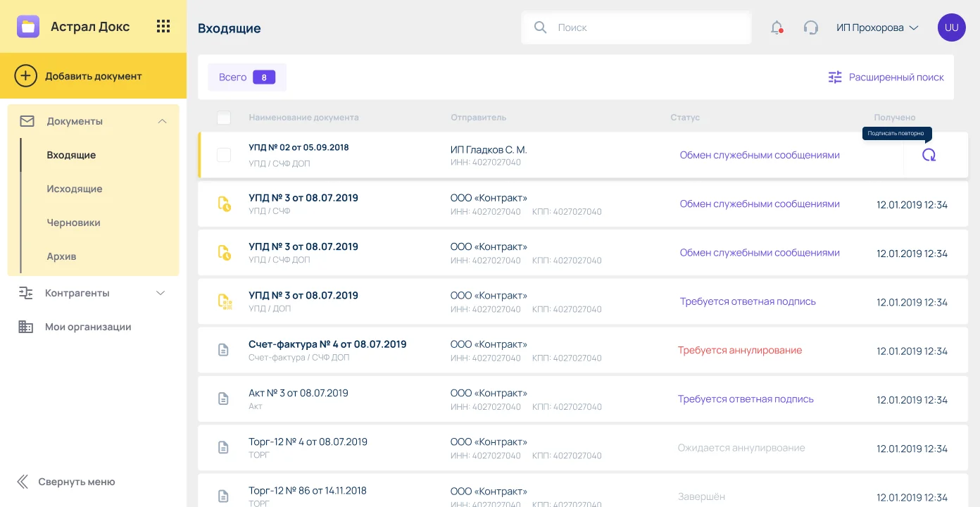The width and height of the screenshot is (980, 507).
Task: Click the document icon beside Акт № 3
Action: coord(223,399)
